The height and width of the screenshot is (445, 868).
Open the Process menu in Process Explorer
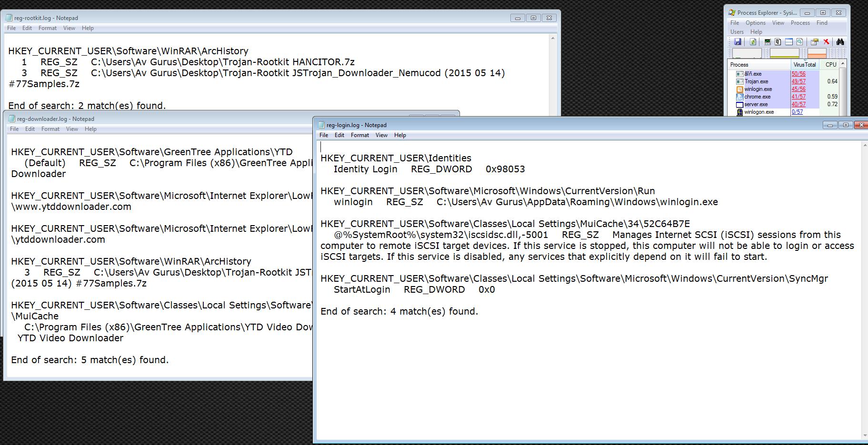coord(800,23)
